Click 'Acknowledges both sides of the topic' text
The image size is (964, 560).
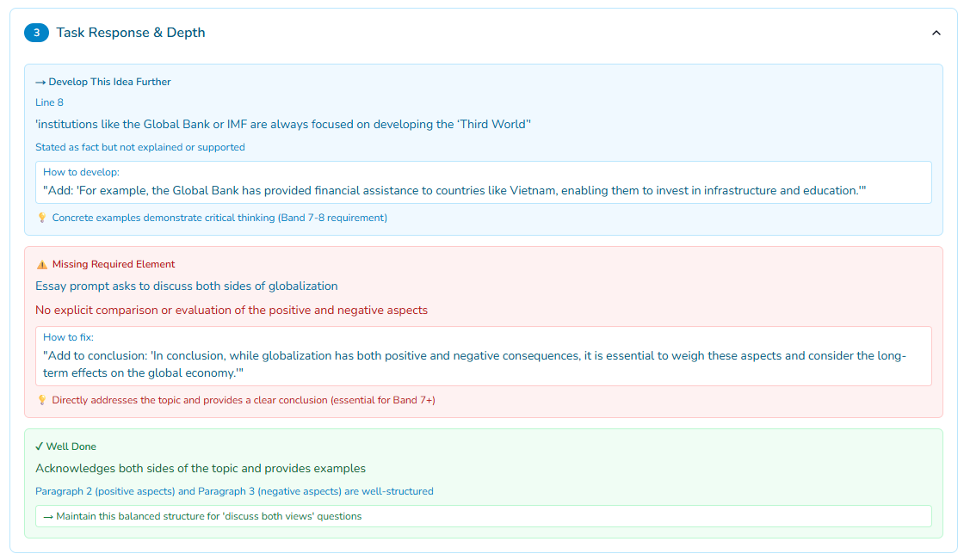pos(201,469)
